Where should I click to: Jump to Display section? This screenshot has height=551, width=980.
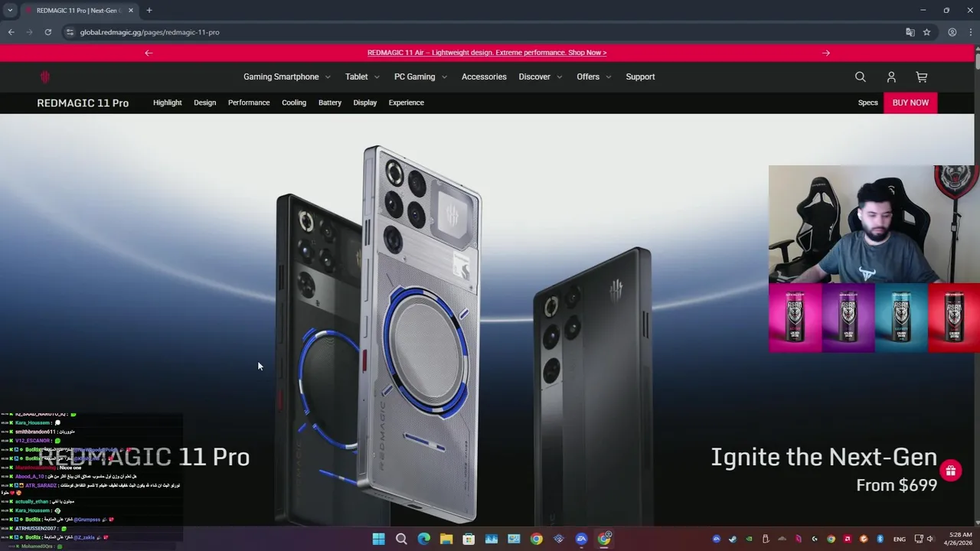(365, 103)
